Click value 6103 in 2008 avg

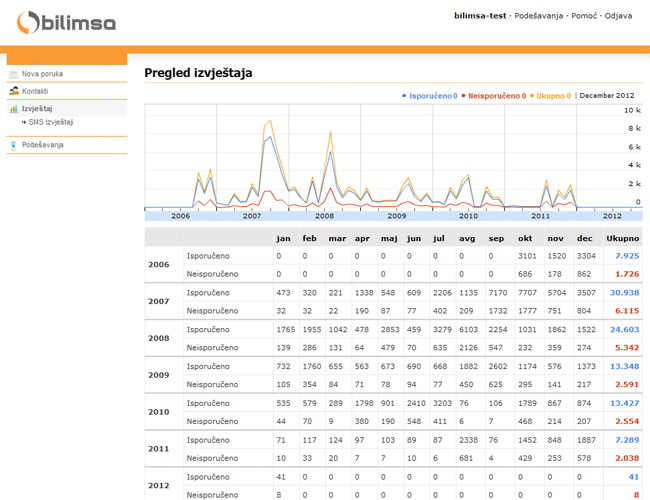pyautogui.click(x=468, y=330)
